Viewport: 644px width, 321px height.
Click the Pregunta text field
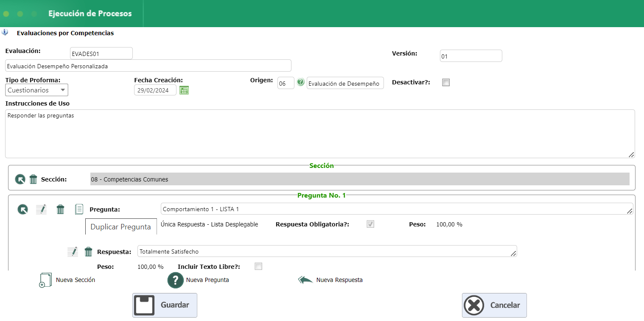[x=397, y=209]
